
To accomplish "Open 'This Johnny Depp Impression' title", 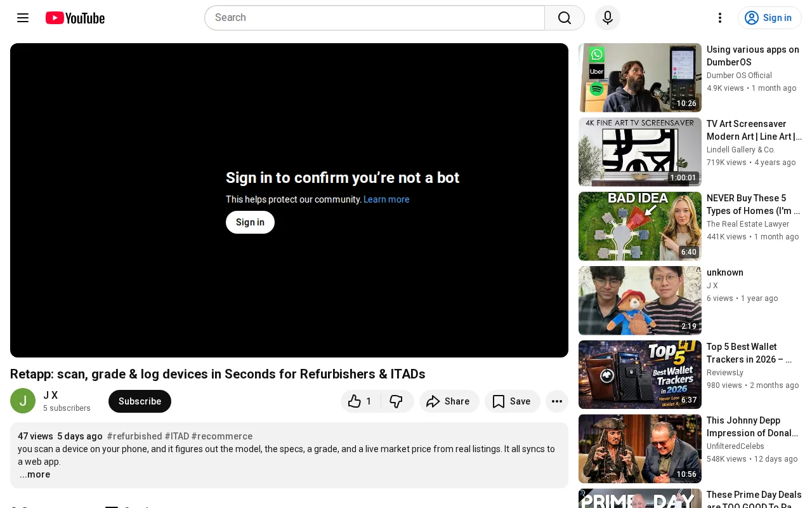I will point(752,427).
